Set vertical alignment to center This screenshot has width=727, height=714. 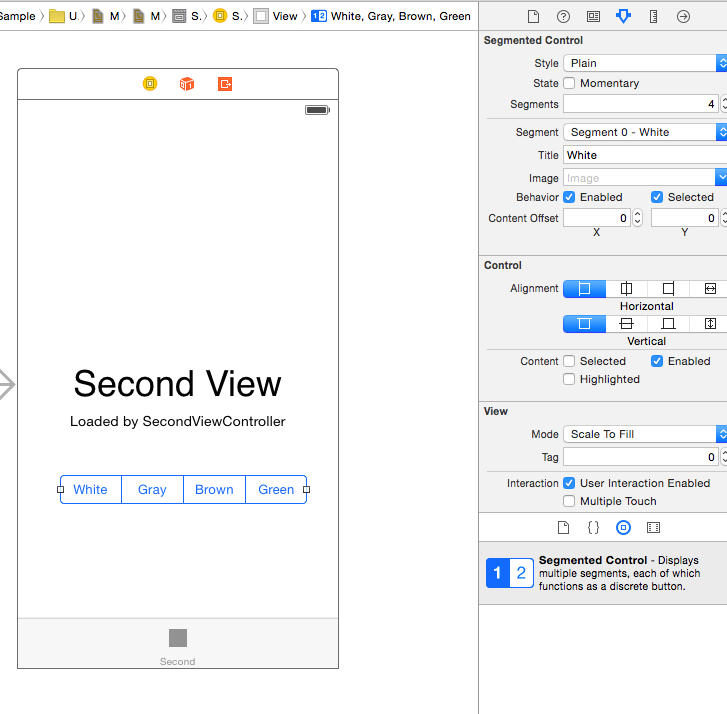[626, 324]
